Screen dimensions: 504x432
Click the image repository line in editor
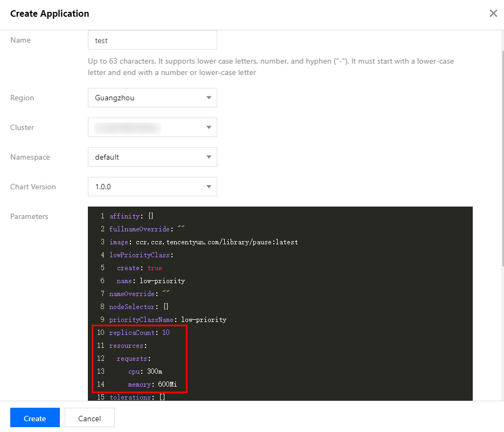point(203,242)
